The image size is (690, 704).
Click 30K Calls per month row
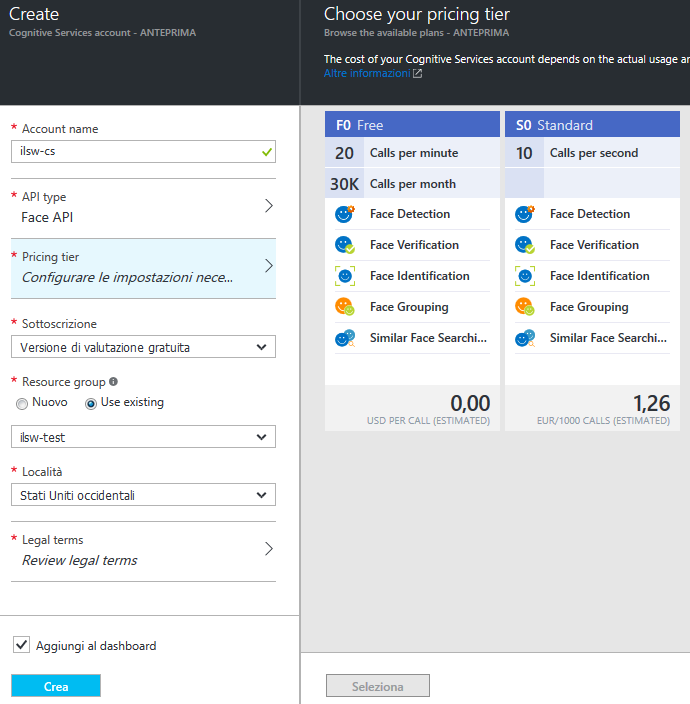coord(412,184)
